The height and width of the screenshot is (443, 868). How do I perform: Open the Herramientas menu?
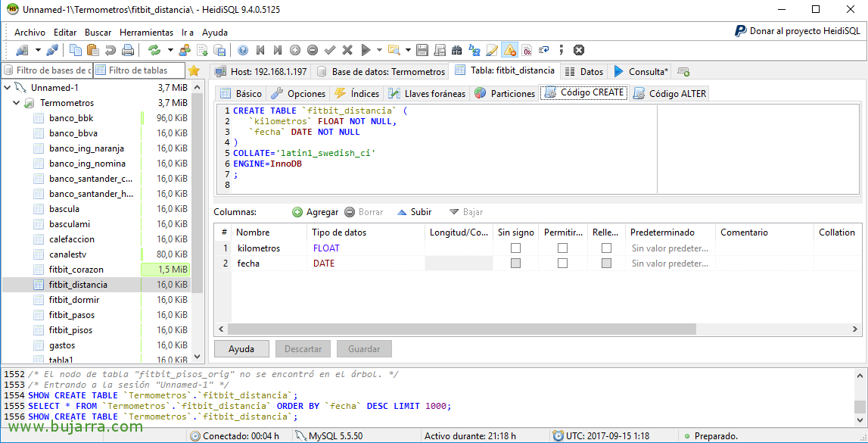[x=146, y=33]
